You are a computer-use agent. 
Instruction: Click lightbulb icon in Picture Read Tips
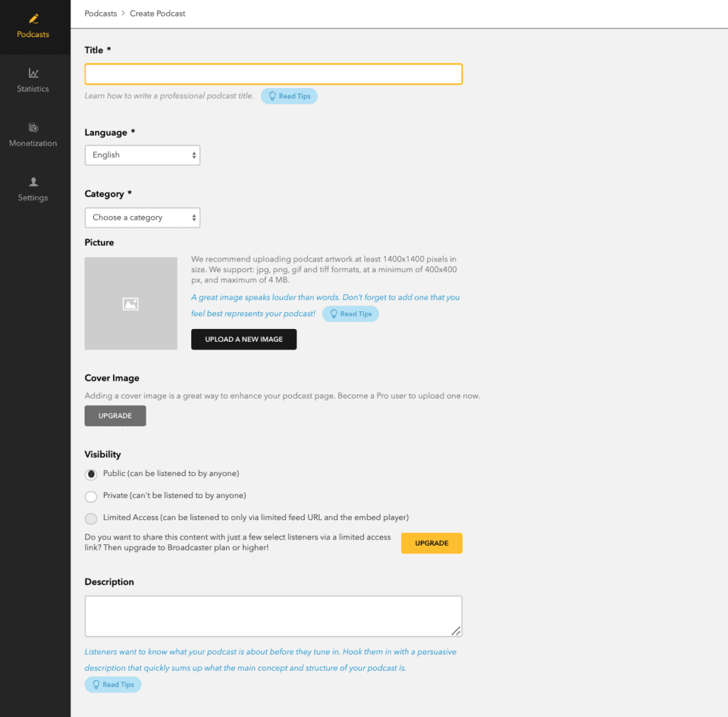point(333,314)
